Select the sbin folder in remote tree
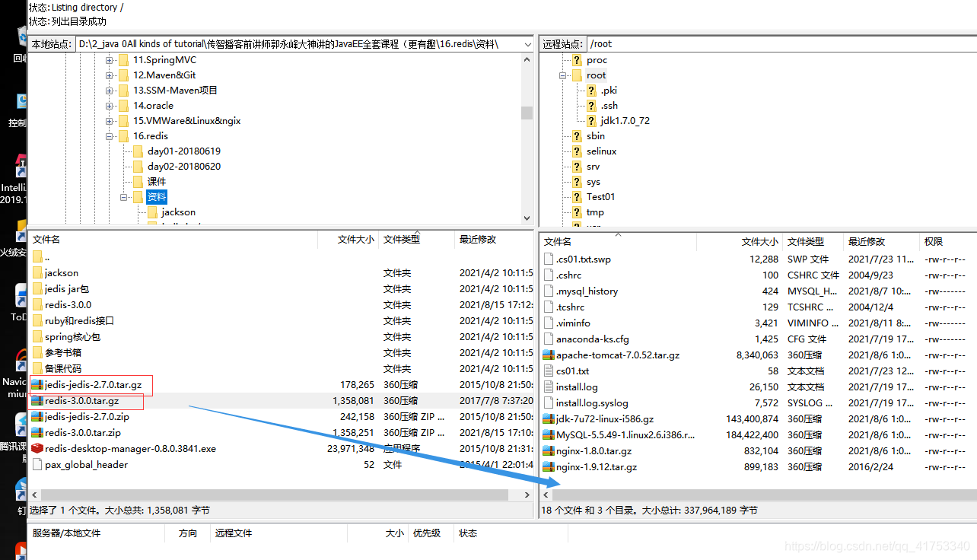Screen dimensions: 977x560 [x=596, y=136]
